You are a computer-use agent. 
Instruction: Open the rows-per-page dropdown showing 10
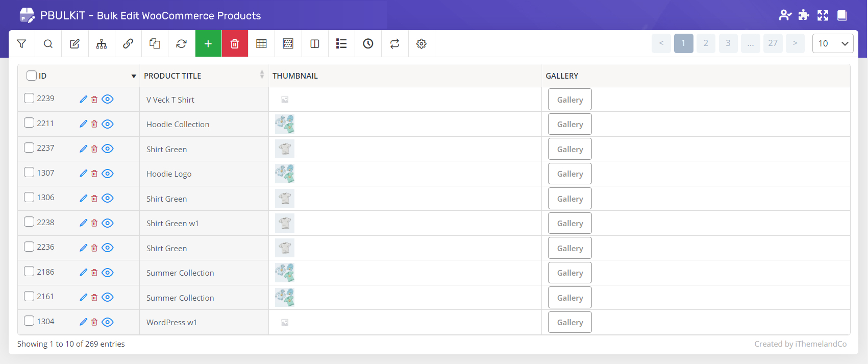click(x=832, y=43)
